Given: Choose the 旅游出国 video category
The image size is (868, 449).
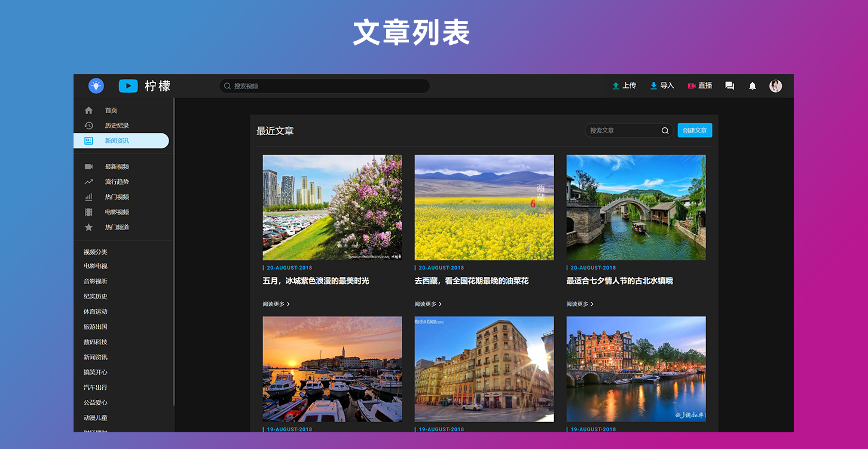Looking at the screenshot, I should coord(96,327).
